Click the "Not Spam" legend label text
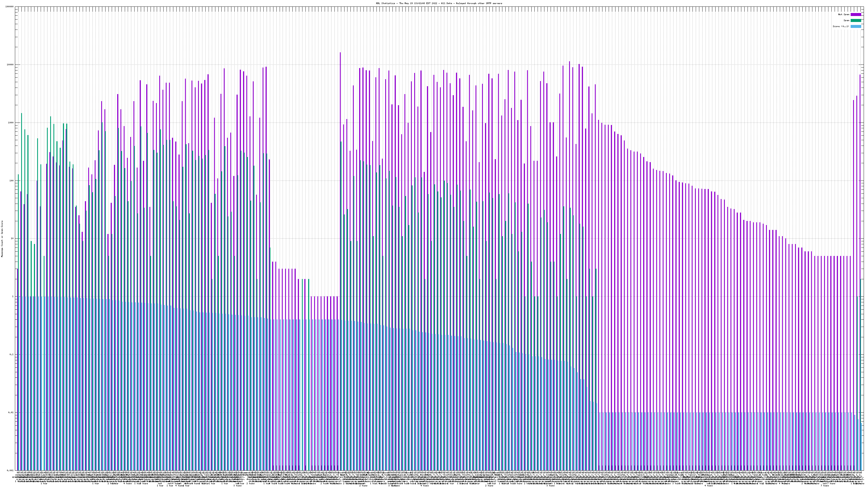This screenshot has height=488, width=868. pos(844,14)
